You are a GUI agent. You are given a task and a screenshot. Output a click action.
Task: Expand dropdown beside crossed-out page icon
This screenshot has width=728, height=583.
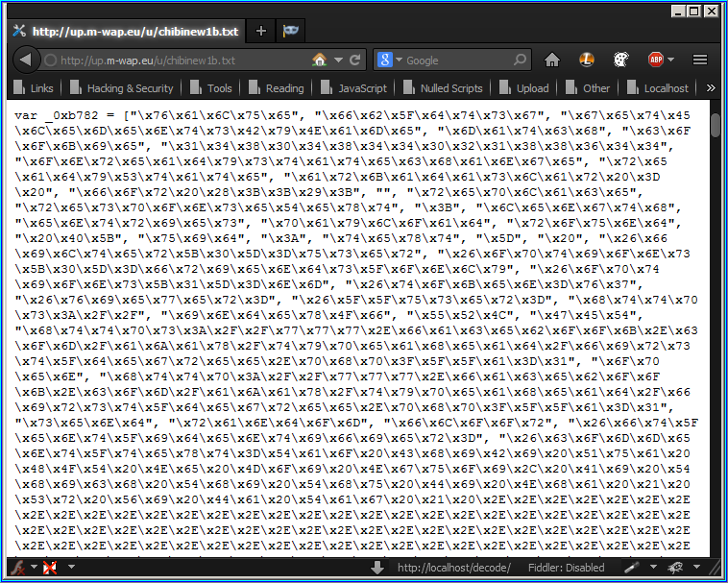coord(71,567)
